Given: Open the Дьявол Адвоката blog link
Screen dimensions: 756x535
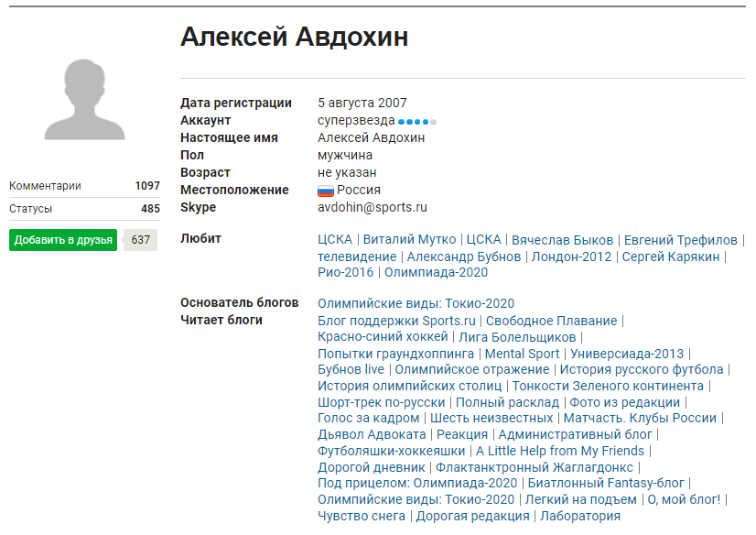Looking at the screenshot, I should 372,434.
